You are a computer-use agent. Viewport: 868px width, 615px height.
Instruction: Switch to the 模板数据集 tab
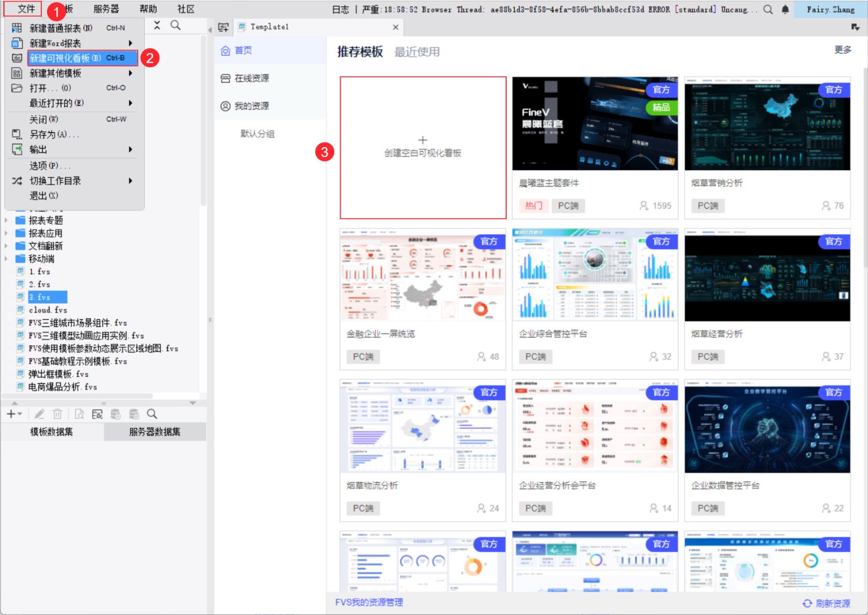52,432
